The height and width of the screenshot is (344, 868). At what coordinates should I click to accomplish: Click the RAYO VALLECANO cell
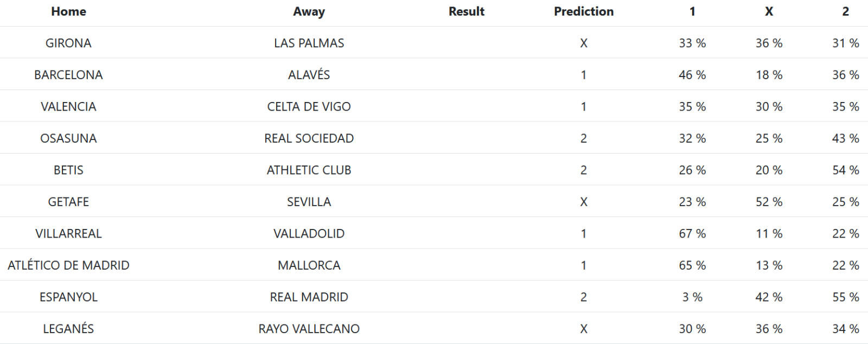[x=309, y=329]
